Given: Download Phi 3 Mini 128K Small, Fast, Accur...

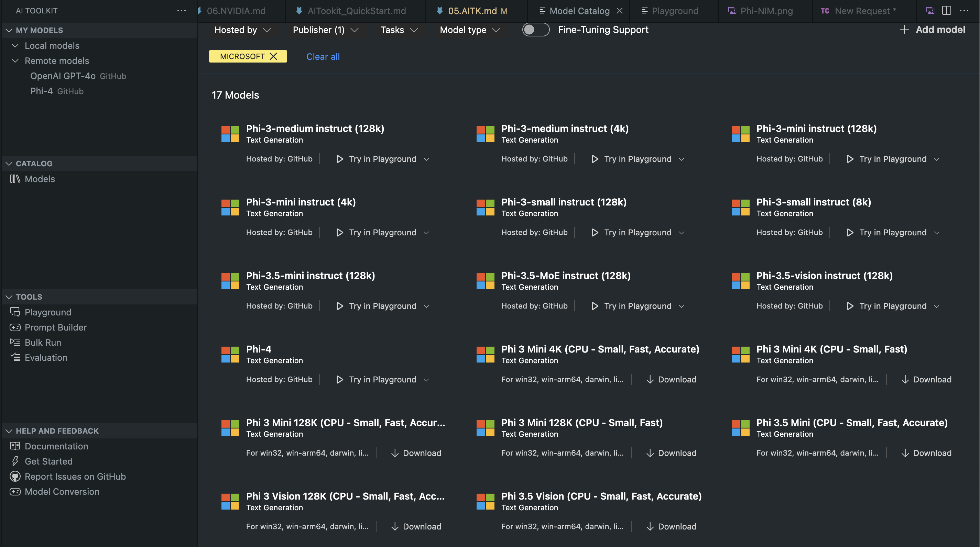Looking at the screenshot, I should point(416,453).
